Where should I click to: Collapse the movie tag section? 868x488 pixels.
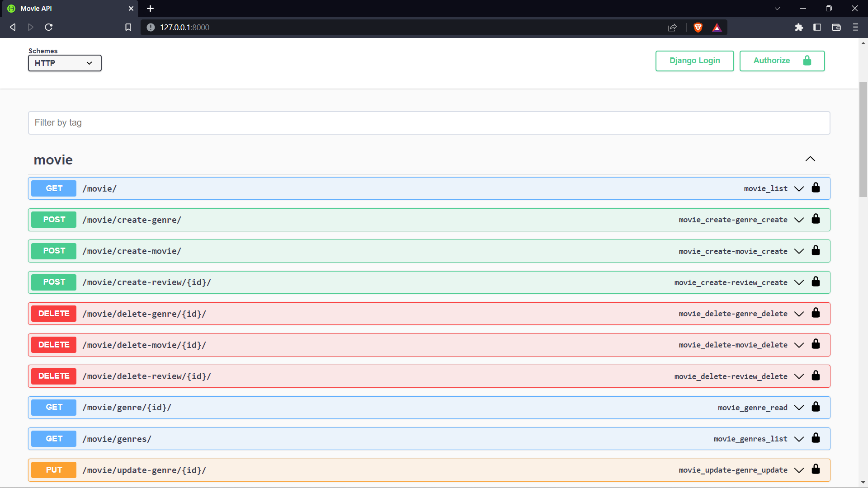point(810,159)
